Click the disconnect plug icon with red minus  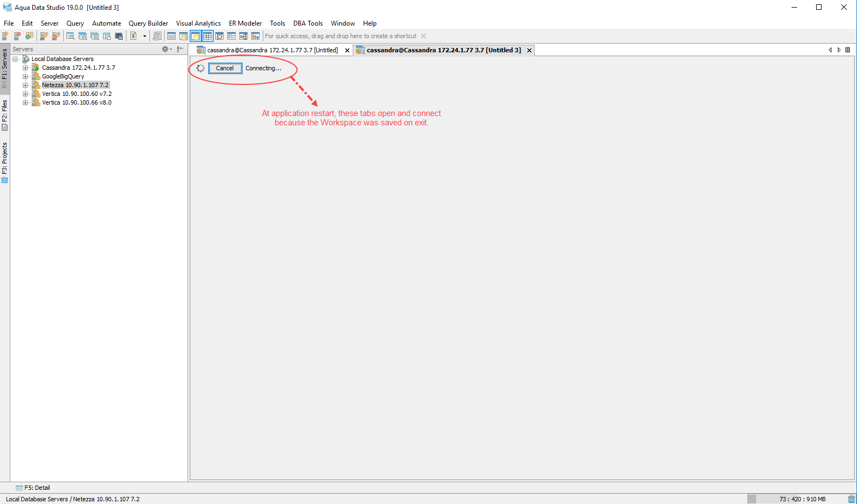(56, 36)
